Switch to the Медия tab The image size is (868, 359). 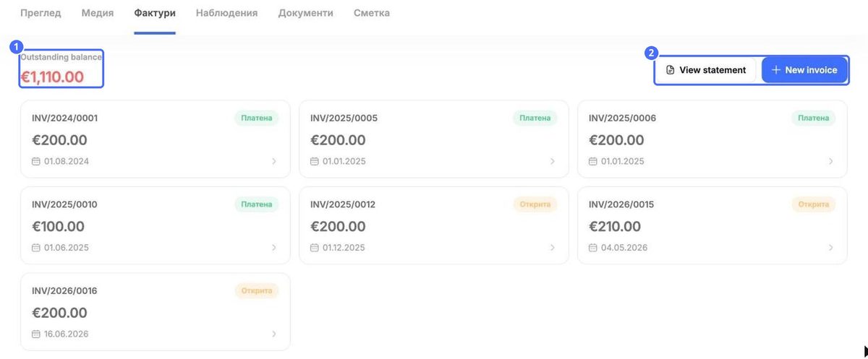98,13
